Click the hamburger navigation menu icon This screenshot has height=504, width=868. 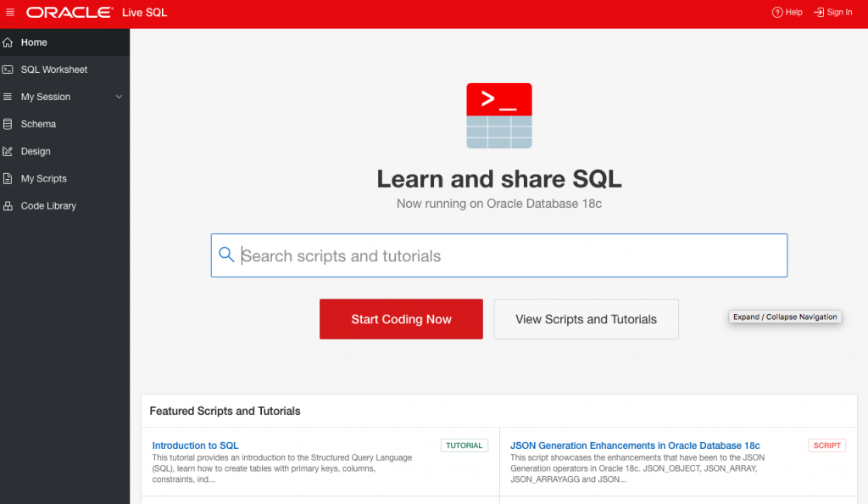tap(10, 12)
